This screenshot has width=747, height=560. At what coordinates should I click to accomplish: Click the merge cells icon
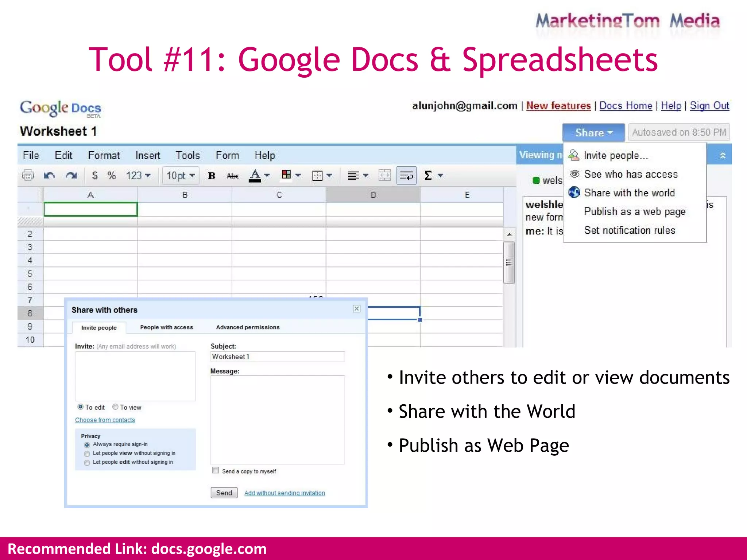click(x=384, y=175)
